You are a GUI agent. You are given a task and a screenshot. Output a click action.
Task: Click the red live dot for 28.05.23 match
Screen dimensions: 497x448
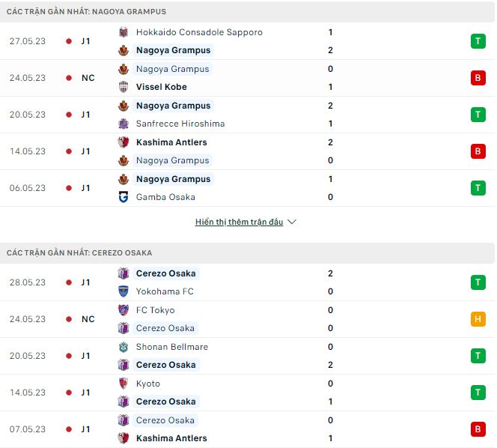69,282
